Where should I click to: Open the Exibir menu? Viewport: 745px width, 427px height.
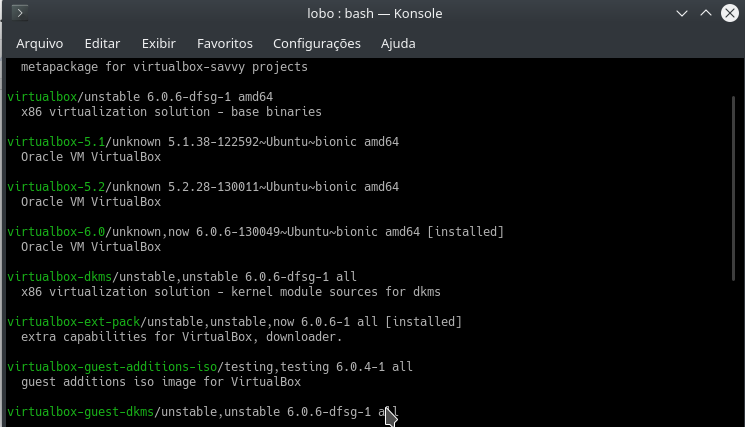pyautogui.click(x=159, y=43)
